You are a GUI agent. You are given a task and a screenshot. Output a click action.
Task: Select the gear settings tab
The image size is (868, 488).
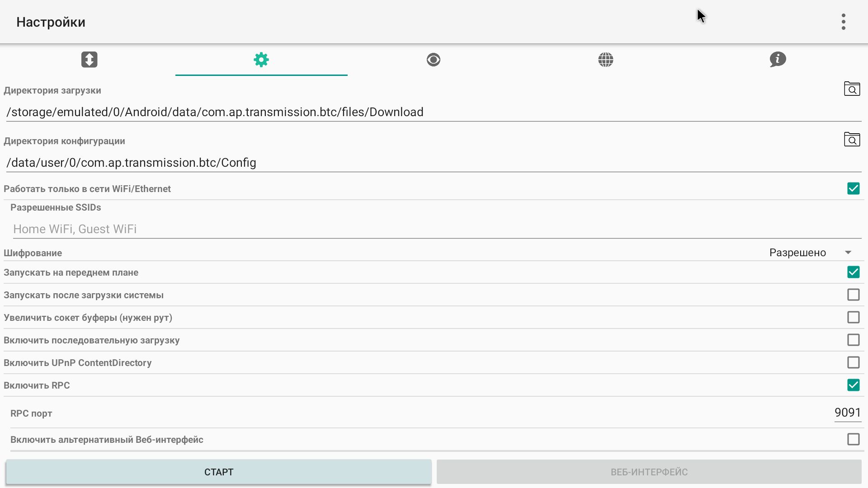click(x=261, y=60)
